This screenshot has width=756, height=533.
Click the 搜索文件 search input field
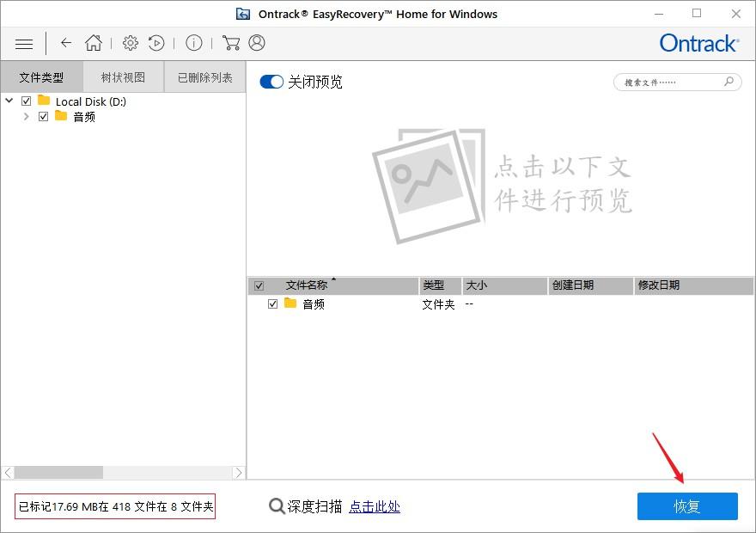coord(677,82)
